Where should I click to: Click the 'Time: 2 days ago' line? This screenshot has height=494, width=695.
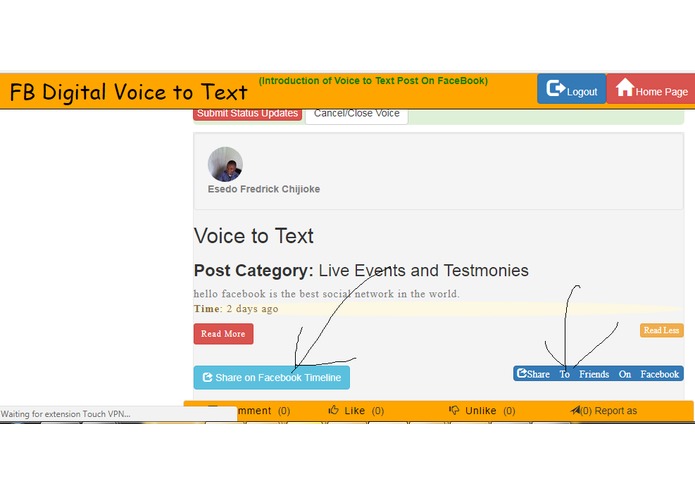(x=236, y=309)
